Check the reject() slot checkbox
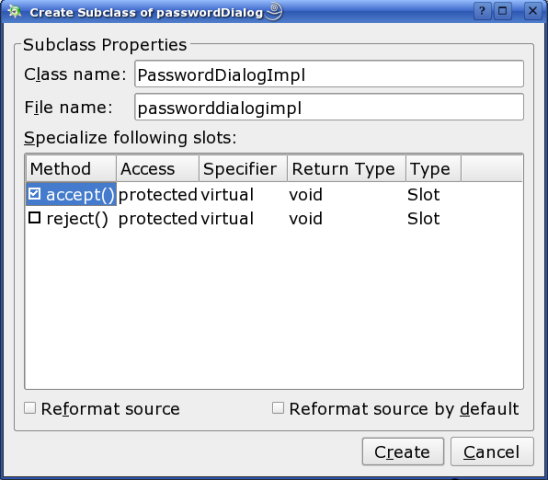548x480 pixels. pyautogui.click(x=35, y=218)
